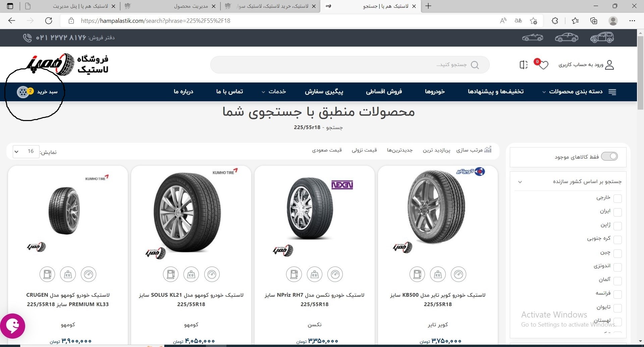Open the shopping cart wheel icon
The height and width of the screenshot is (347, 644).
coord(23,92)
